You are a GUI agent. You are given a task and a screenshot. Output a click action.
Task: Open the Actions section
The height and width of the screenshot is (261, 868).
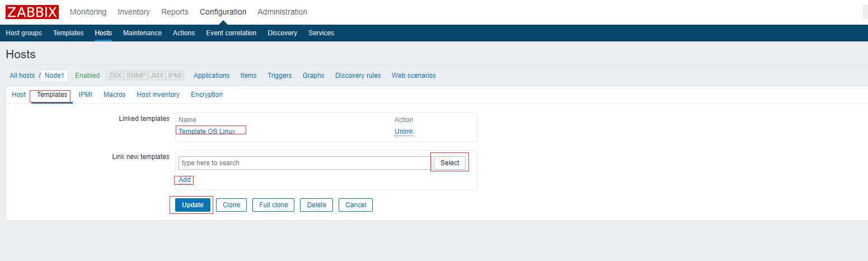tap(184, 33)
